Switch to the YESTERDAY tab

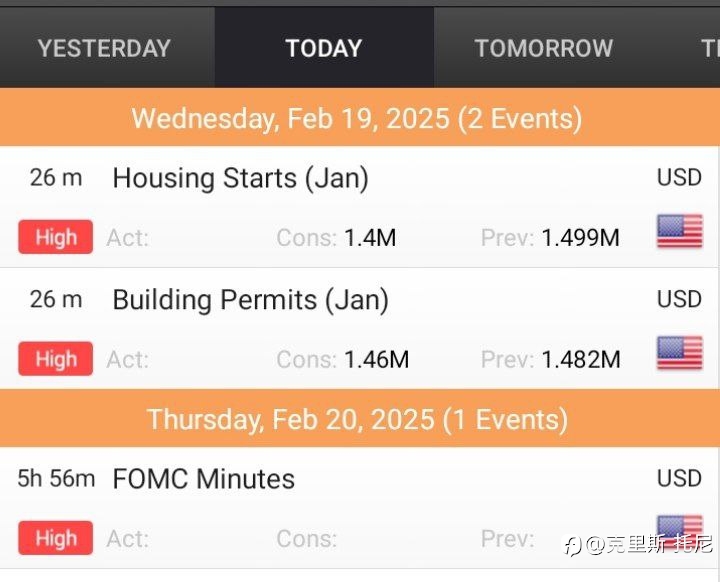tap(104, 48)
